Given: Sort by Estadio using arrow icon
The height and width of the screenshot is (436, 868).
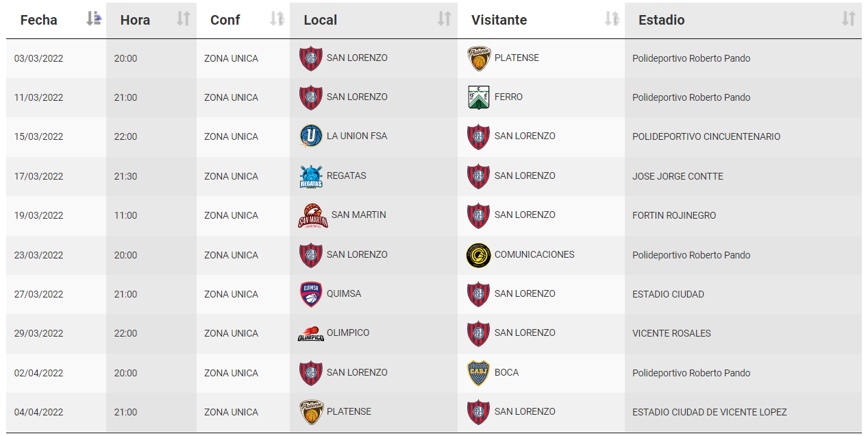Looking at the screenshot, I should coord(848,19).
